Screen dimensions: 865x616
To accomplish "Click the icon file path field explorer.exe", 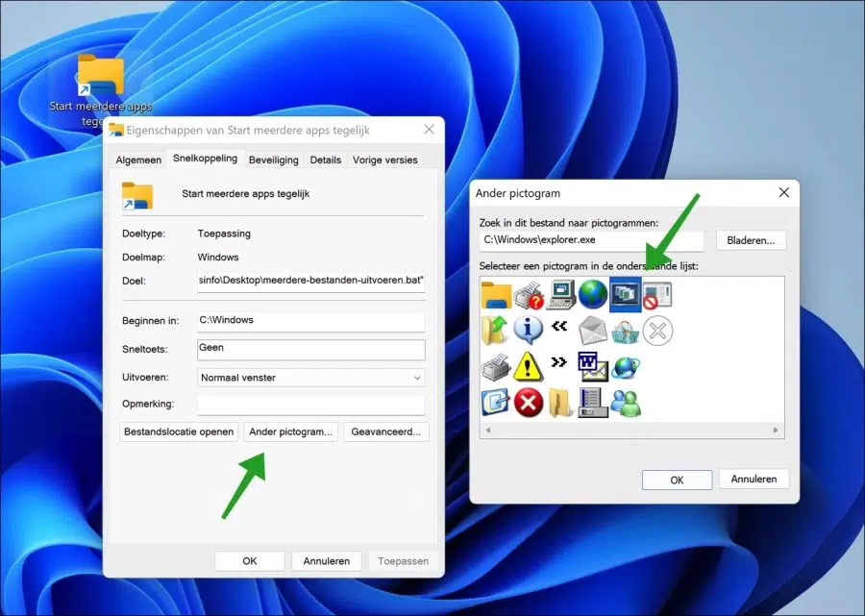I will tap(591, 240).
